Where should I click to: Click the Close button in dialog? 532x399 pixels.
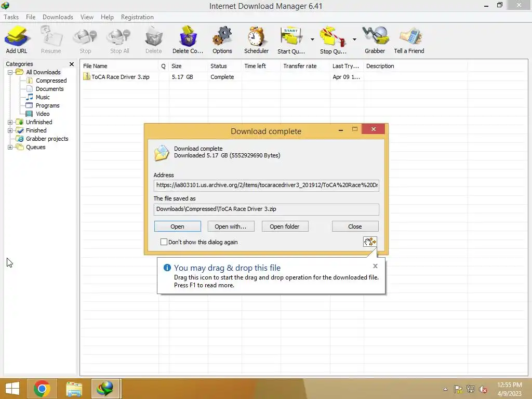[x=355, y=227]
